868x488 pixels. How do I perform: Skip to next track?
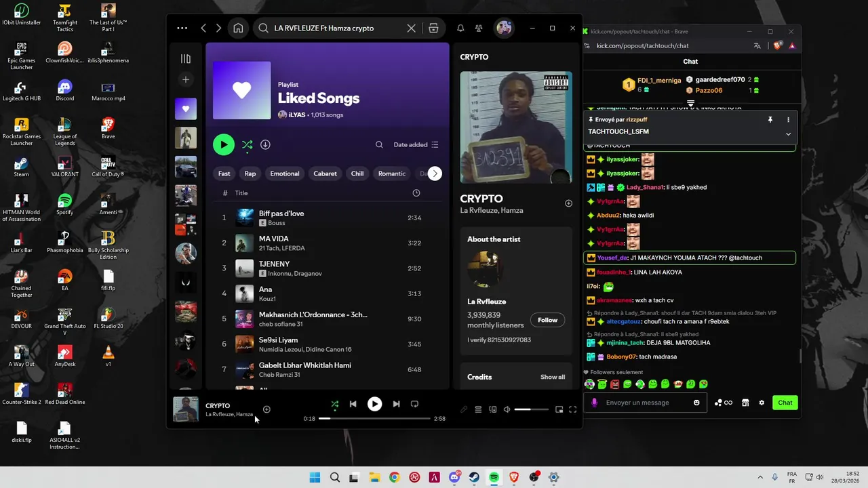tap(396, 404)
